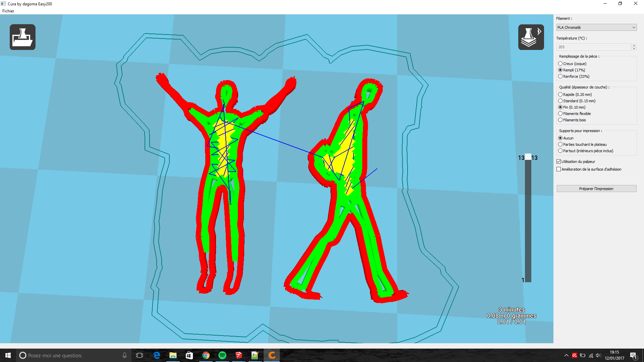Viewport: 644px width, 362px height.
Task: Launch Spotify from the taskbar
Action: (x=222, y=355)
